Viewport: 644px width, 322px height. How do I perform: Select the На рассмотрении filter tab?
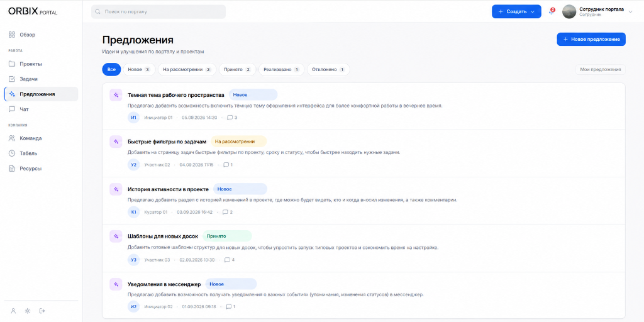pos(187,69)
